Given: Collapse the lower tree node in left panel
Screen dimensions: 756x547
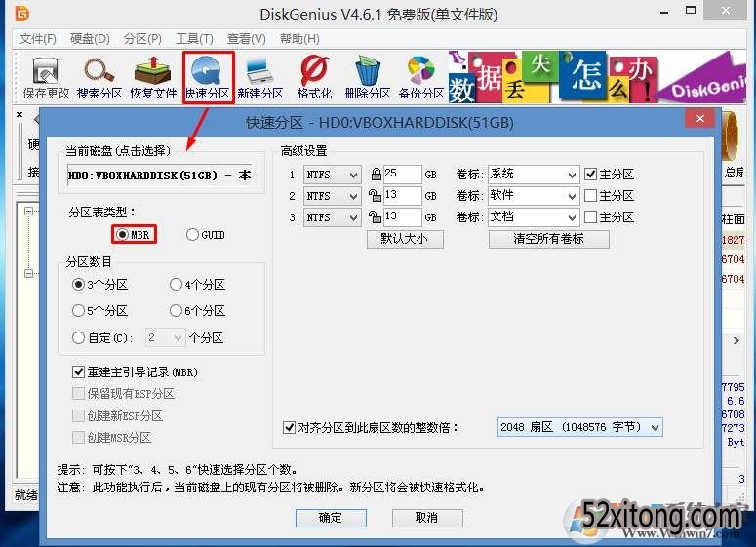Looking at the screenshot, I should [29, 273].
